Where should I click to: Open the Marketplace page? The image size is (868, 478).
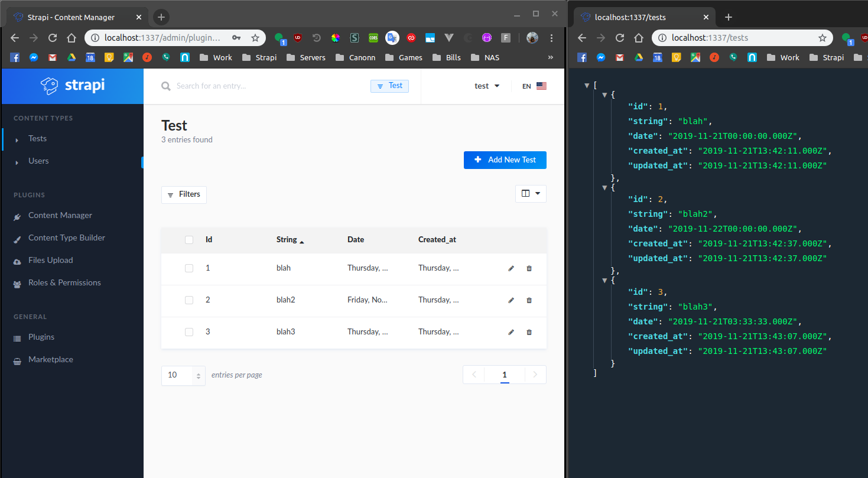[x=51, y=359]
